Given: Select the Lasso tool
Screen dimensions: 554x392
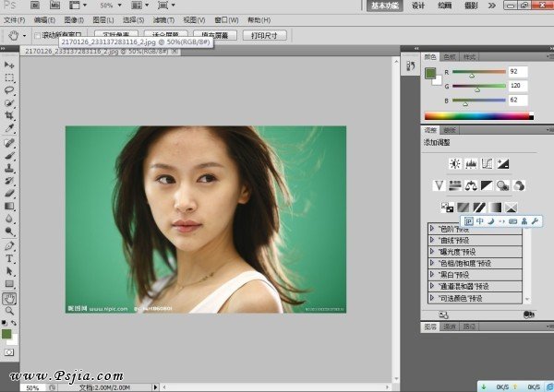Looking at the screenshot, I should [9, 90].
